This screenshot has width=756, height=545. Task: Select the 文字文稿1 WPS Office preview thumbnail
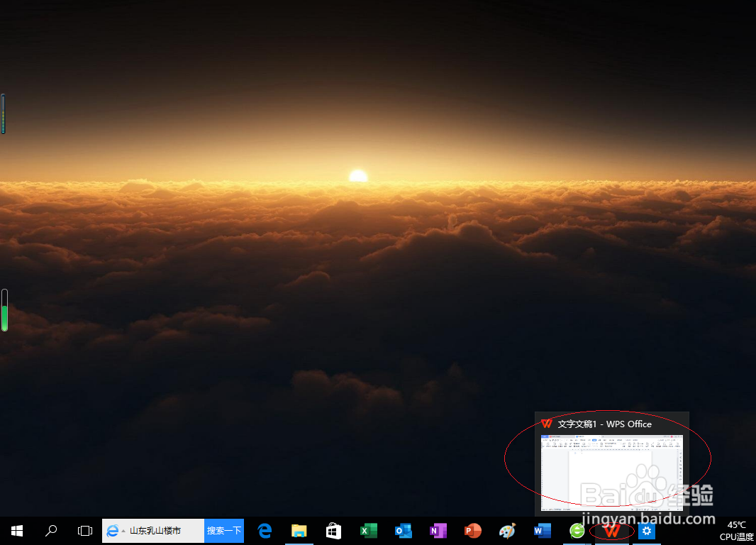pos(612,473)
